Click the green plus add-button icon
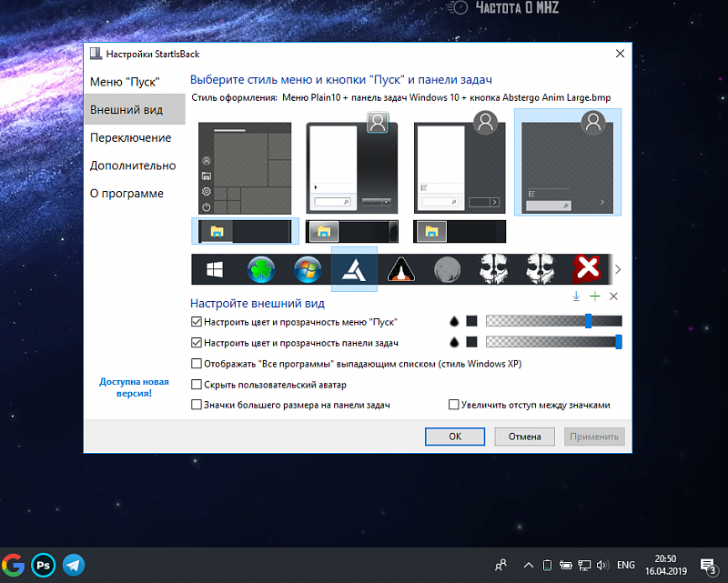This screenshot has height=583, width=728. pos(595,297)
